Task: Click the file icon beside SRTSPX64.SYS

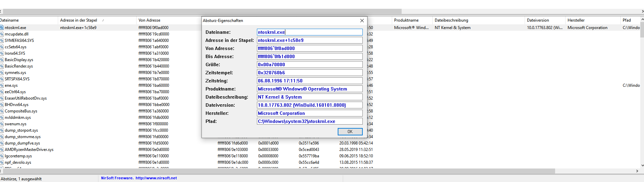Action: coord(2,79)
